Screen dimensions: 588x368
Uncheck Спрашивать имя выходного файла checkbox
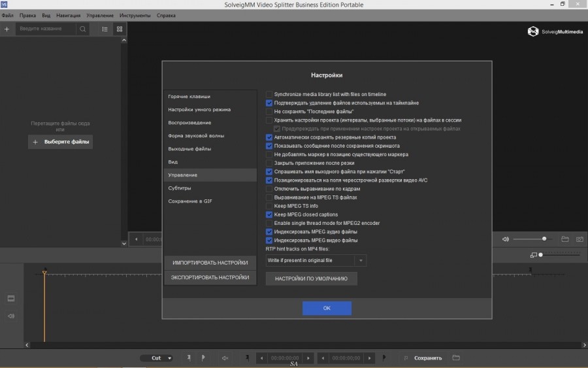pos(269,172)
